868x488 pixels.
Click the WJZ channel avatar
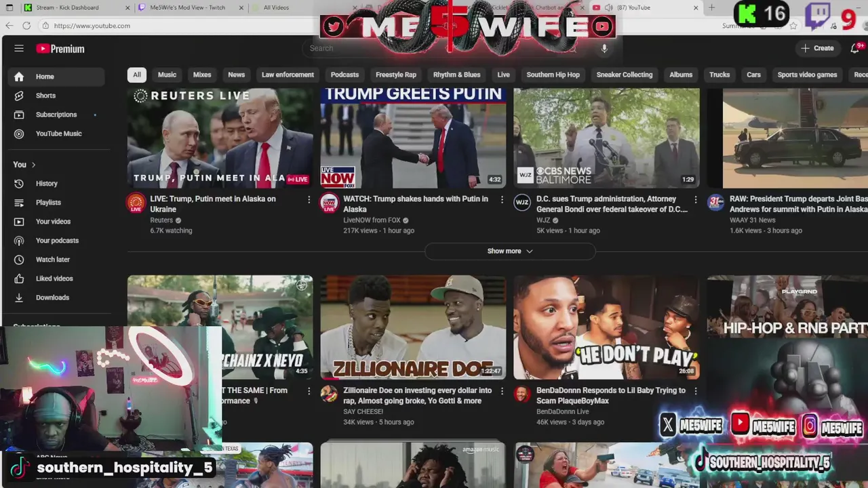point(522,203)
